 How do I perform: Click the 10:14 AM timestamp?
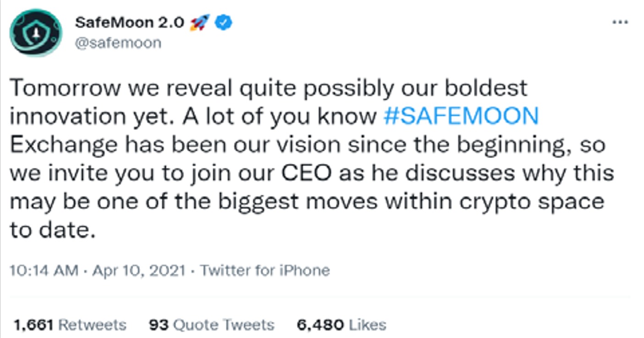44,271
